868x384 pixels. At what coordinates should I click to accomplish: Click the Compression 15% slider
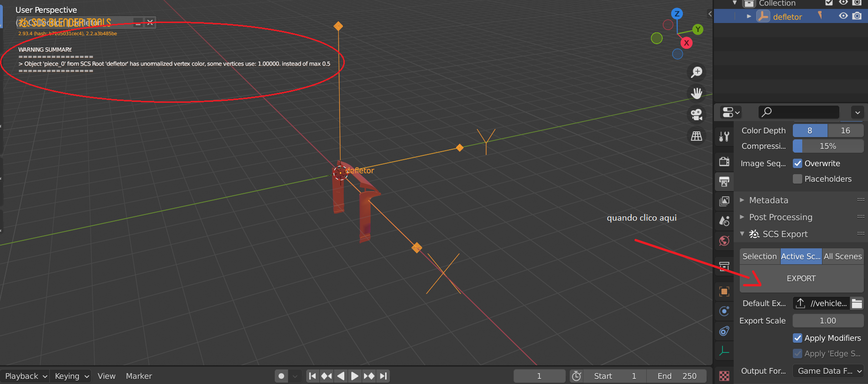(828, 146)
